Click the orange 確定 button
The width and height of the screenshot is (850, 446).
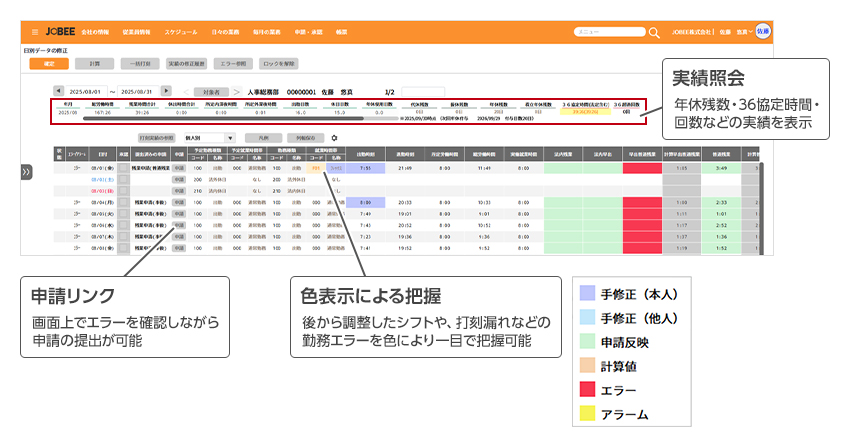(x=49, y=62)
